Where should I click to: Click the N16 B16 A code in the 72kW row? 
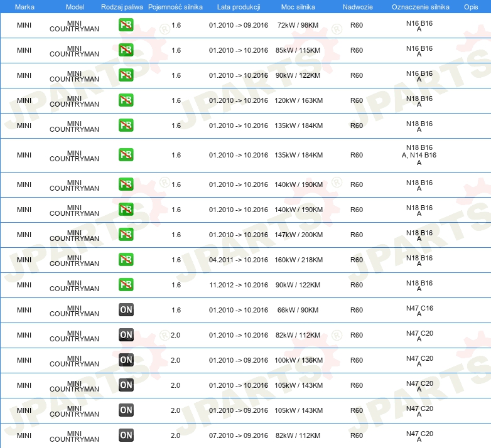click(x=419, y=26)
